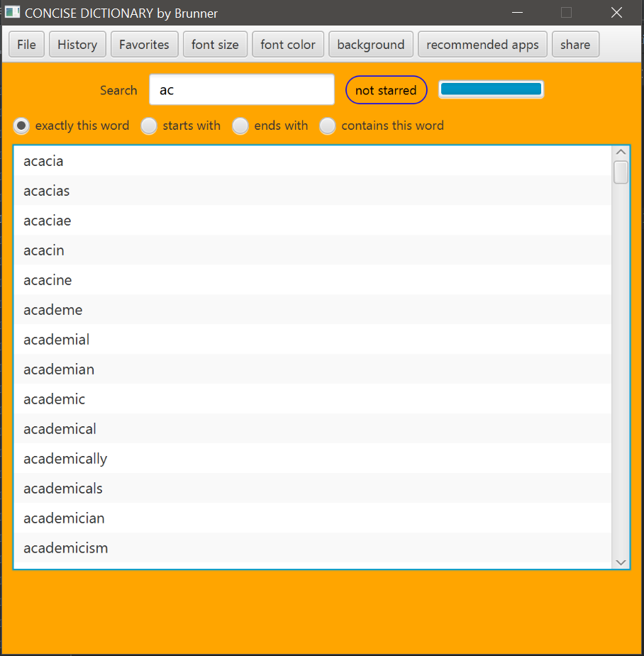Click the app icon in title bar

13,12
